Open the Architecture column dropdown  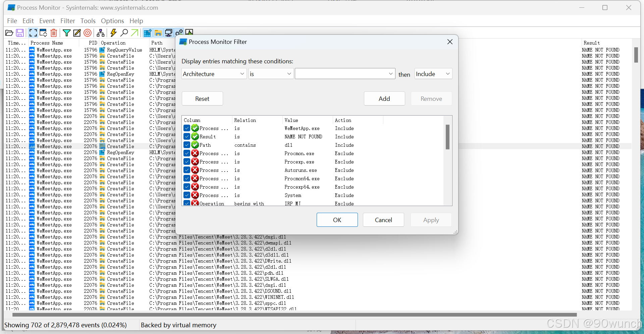[x=214, y=74]
